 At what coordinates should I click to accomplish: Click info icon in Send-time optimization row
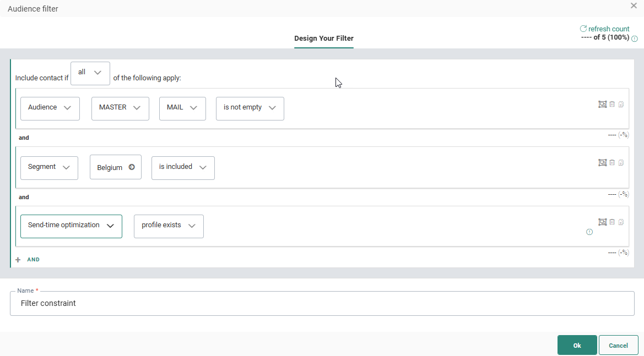click(589, 232)
